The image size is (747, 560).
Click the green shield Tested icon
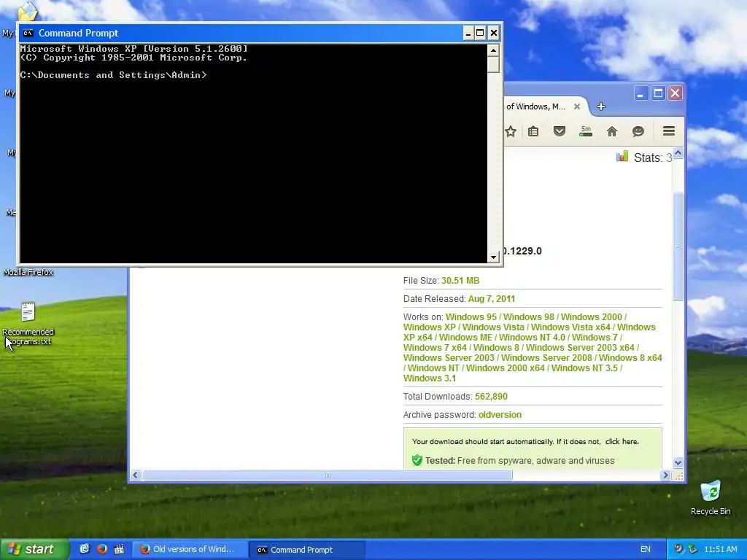417,460
